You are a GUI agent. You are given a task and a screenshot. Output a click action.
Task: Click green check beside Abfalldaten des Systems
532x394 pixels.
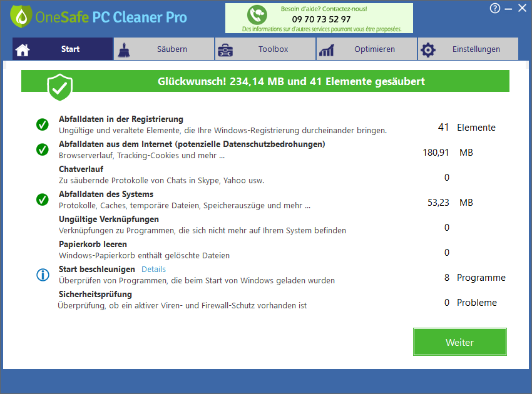(x=43, y=200)
